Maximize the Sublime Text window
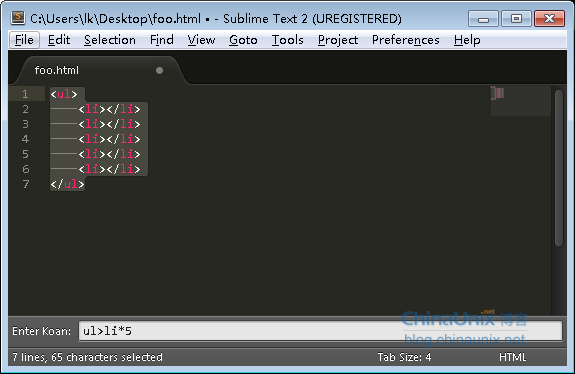The image size is (575, 374). [x=516, y=19]
